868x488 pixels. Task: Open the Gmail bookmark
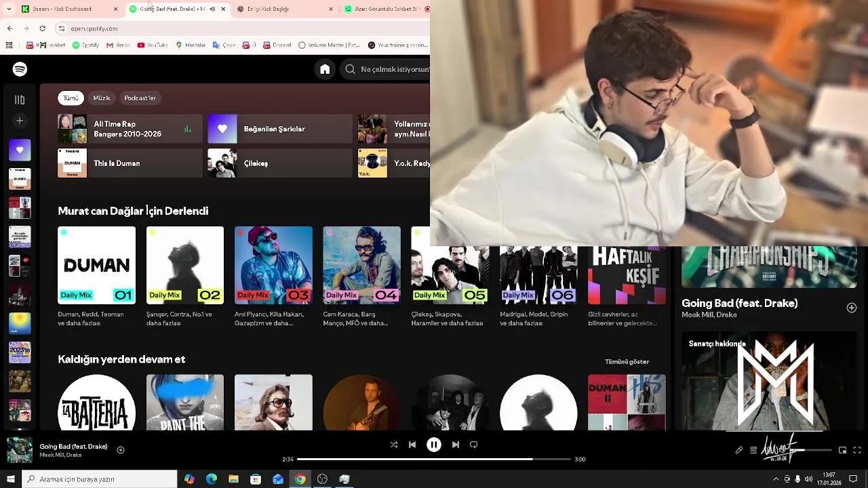[x=119, y=45]
